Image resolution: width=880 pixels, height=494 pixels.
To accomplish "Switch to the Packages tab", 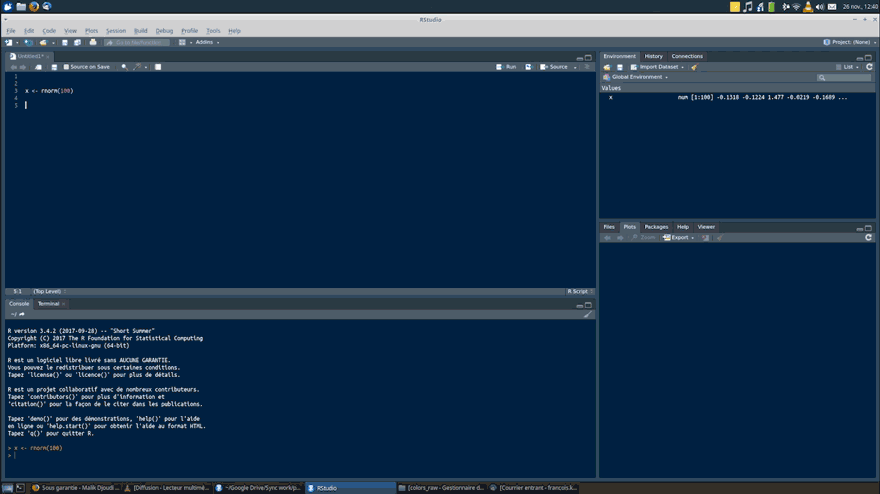I will (x=656, y=227).
